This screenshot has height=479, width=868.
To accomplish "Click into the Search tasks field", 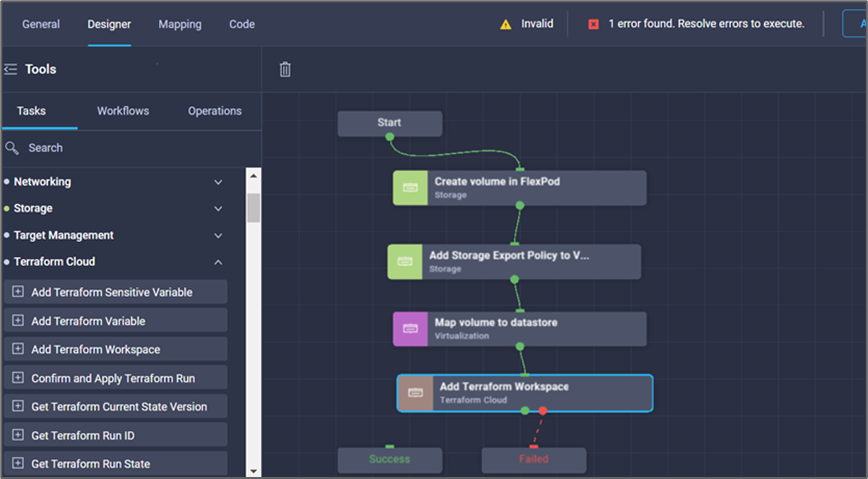I will 132,148.
